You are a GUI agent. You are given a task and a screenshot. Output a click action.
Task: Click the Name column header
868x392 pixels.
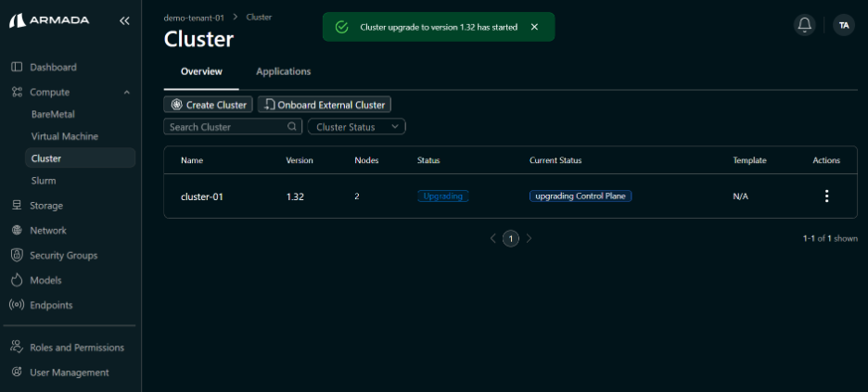click(x=192, y=160)
